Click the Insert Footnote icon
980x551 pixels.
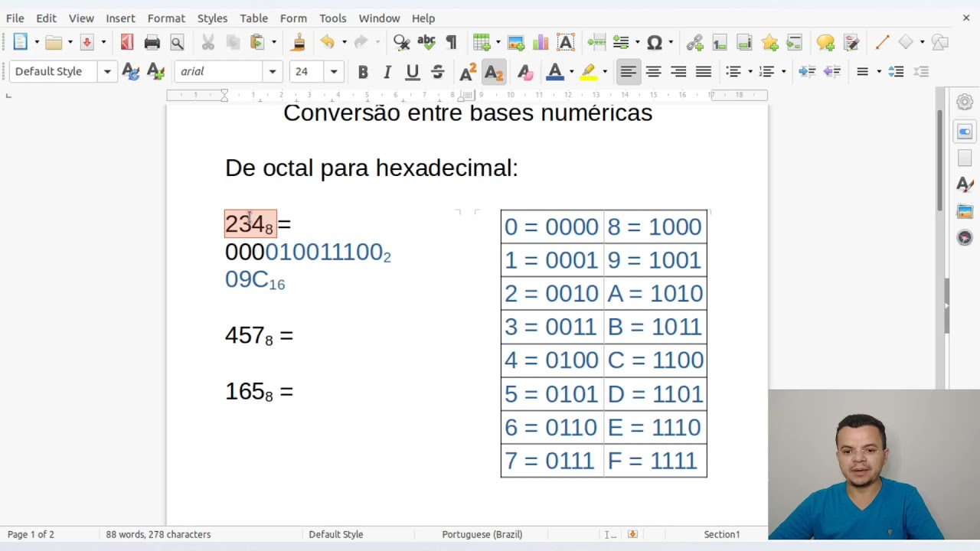pyautogui.click(x=720, y=42)
